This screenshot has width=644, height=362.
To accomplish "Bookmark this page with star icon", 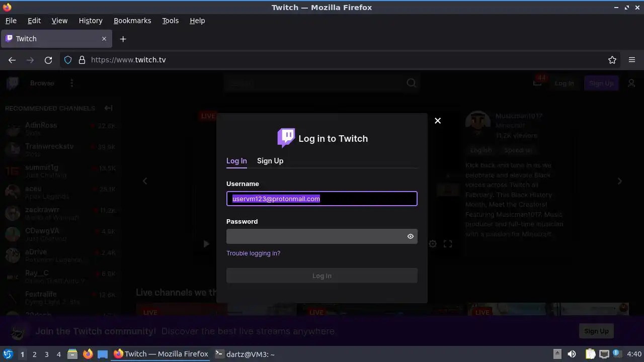I will pyautogui.click(x=612, y=60).
